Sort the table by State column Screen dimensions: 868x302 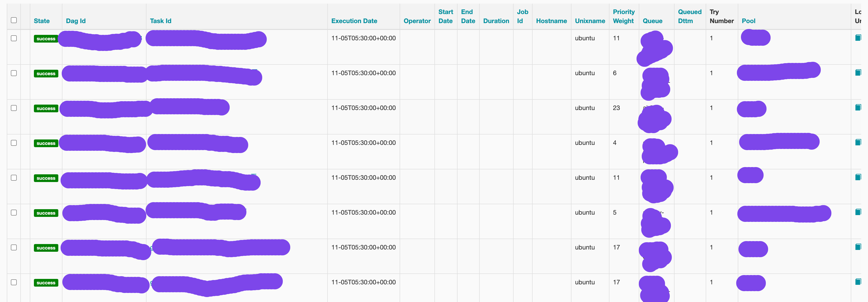pos(41,21)
